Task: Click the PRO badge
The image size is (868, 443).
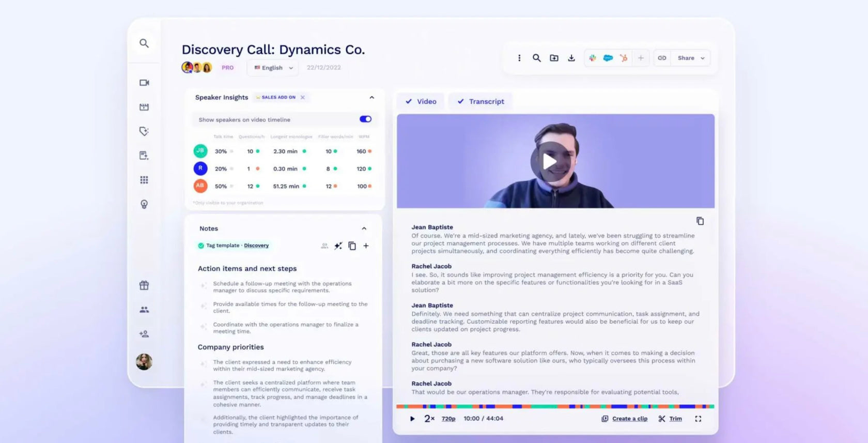Action: [x=228, y=68]
